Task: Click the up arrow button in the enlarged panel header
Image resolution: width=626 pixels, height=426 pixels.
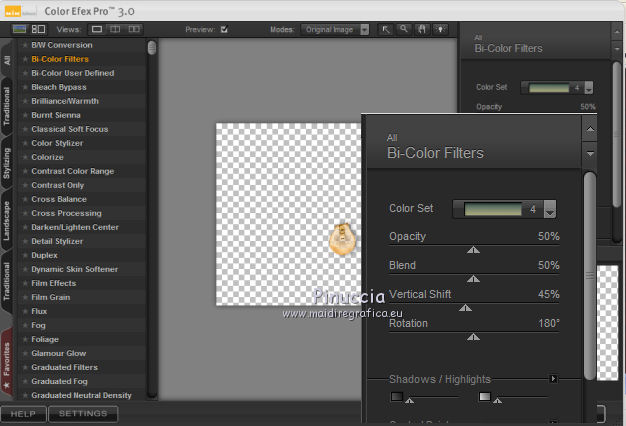Action: [x=590, y=129]
